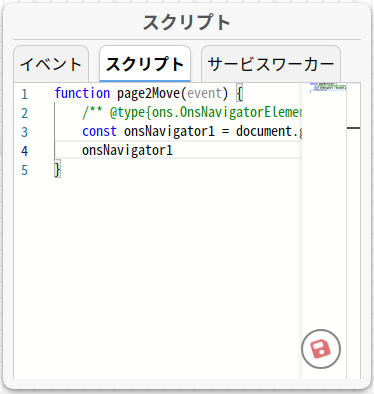This screenshot has width=374, height=394.
Task: Click 'document' on line 3
Action: coord(264,131)
